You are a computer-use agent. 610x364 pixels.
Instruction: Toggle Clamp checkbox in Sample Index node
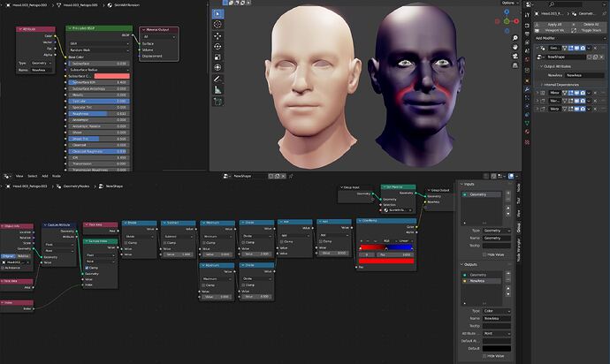(87, 268)
